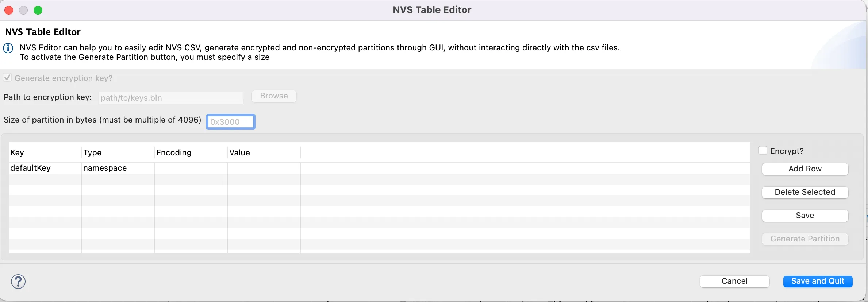Click the Generate Partition button
The image size is (868, 302).
pyautogui.click(x=805, y=239)
